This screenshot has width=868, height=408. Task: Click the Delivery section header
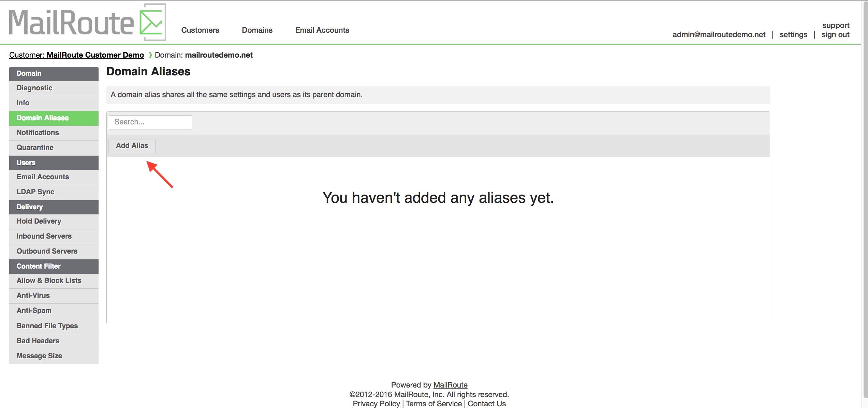point(54,207)
